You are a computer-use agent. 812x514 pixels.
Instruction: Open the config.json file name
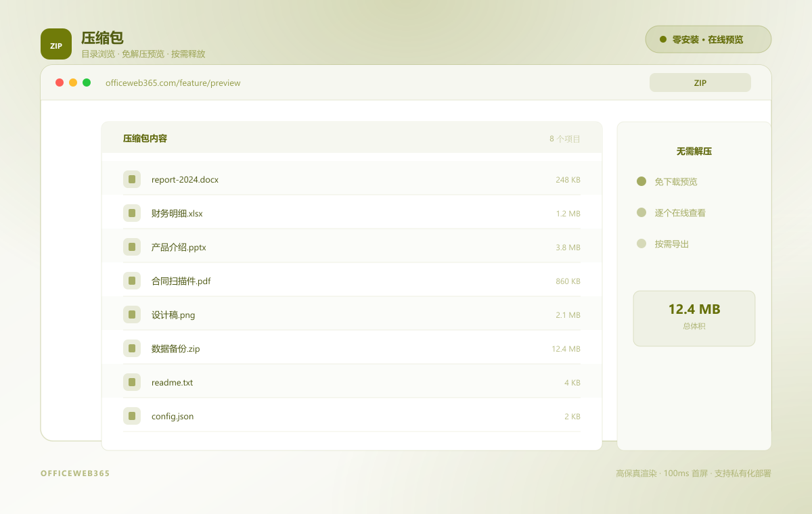pos(173,416)
